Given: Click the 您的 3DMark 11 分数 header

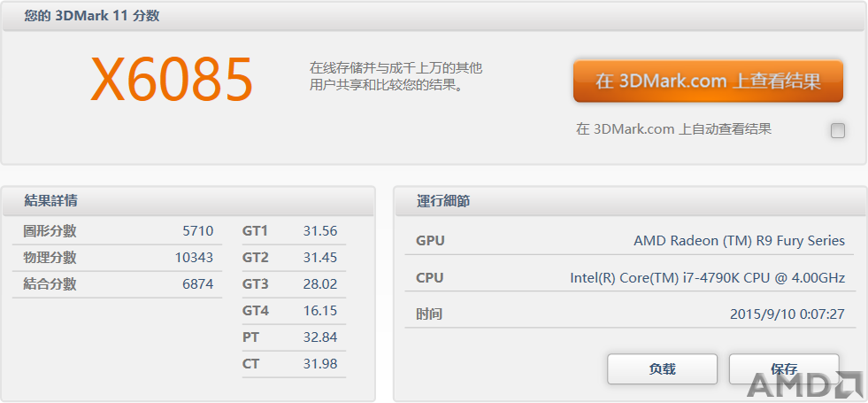Looking at the screenshot, I should 434,16.
